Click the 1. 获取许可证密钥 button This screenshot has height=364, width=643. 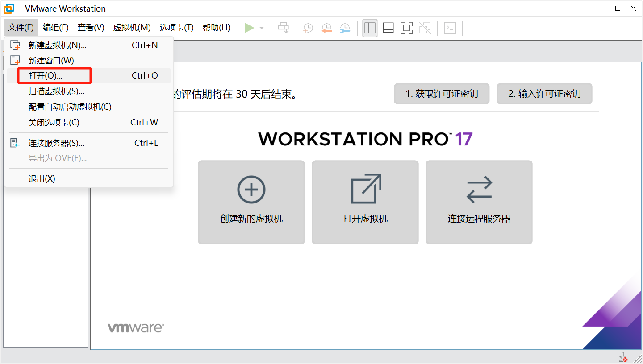point(442,94)
